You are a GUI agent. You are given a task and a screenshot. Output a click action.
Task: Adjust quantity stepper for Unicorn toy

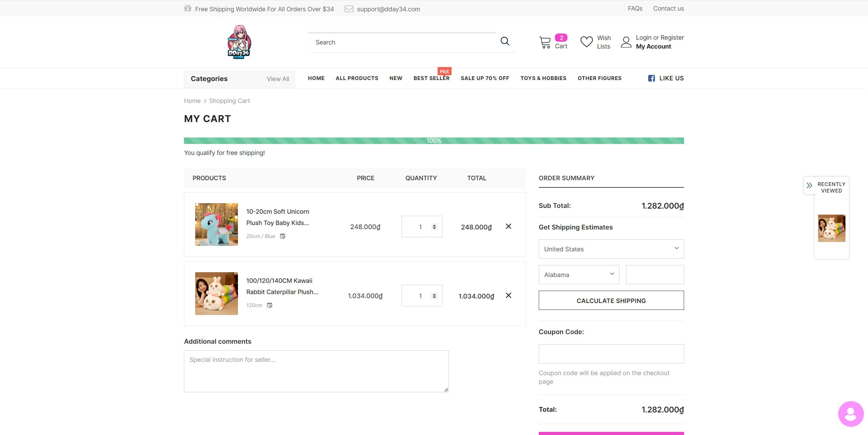pos(434,227)
